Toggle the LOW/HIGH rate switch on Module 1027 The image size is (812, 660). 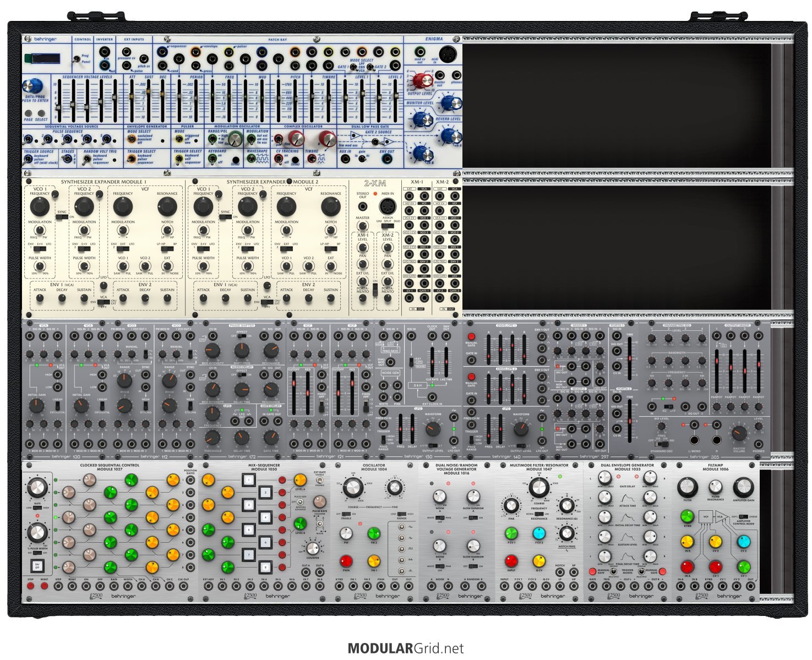coord(37,508)
